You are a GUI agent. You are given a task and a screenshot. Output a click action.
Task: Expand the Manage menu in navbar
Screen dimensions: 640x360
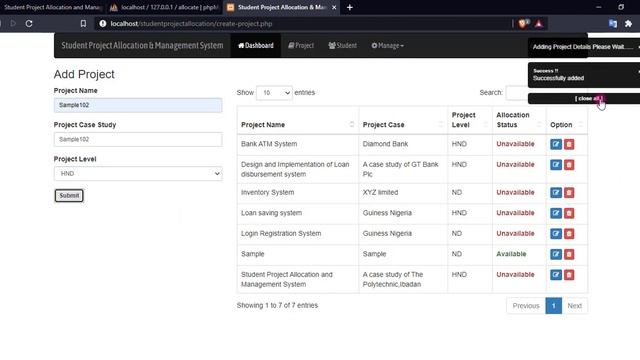387,46
